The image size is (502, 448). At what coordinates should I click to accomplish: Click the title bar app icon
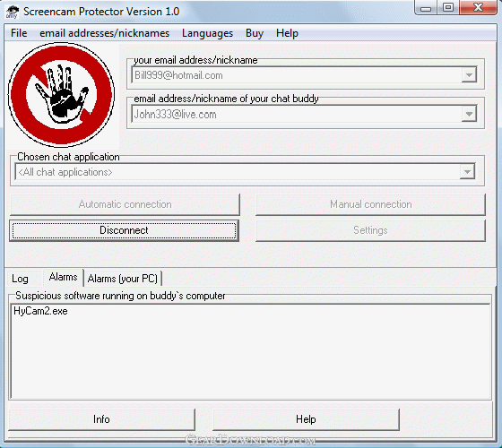pyautogui.click(x=13, y=12)
